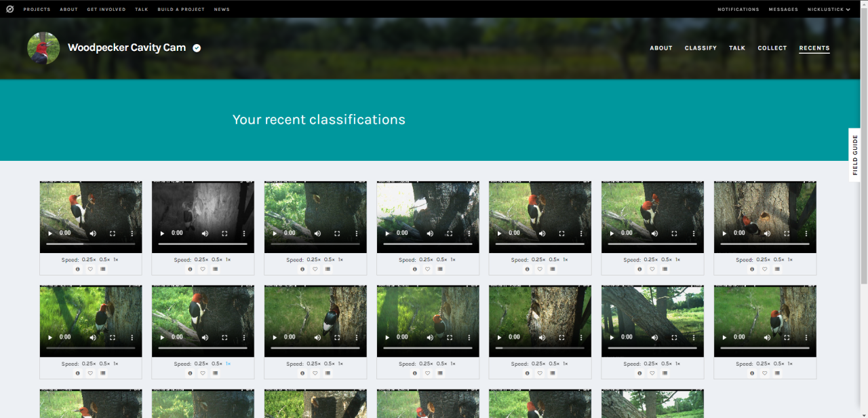Open more options on seventh second-row video
Image resolution: width=868 pixels, height=418 pixels.
pyautogui.click(x=806, y=337)
